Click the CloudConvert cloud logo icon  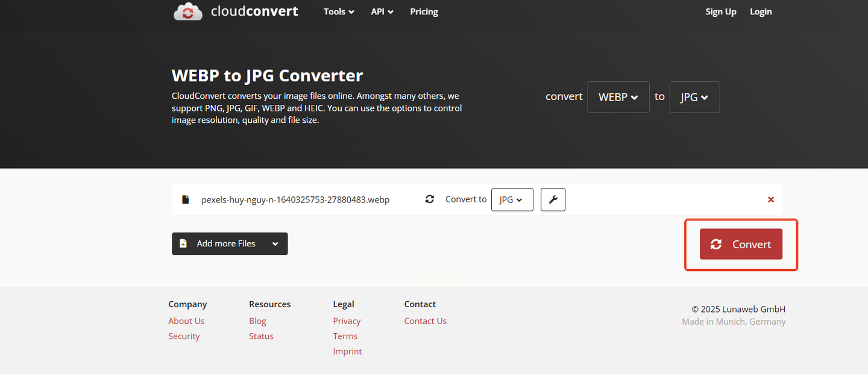tap(188, 11)
